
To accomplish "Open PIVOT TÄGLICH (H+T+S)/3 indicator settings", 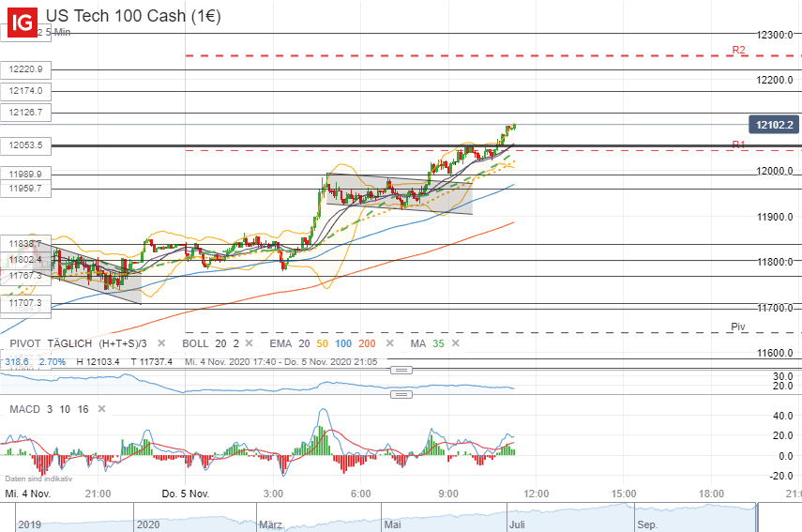I will click(78, 343).
